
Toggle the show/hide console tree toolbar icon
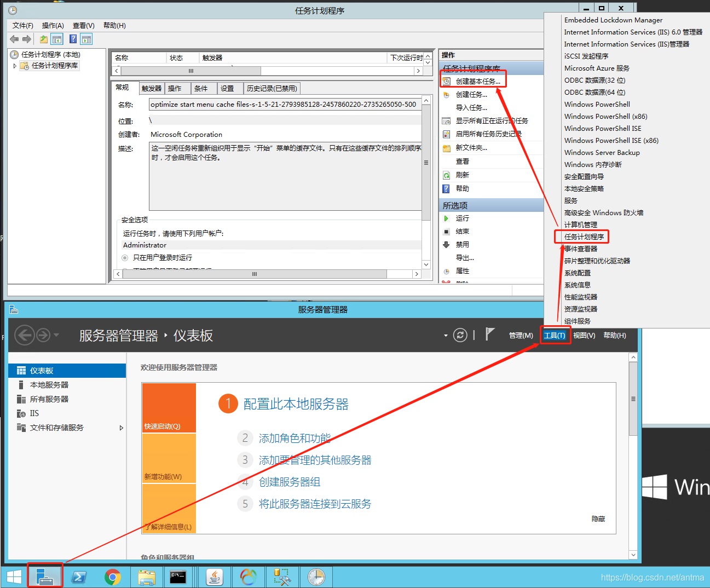(x=57, y=39)
